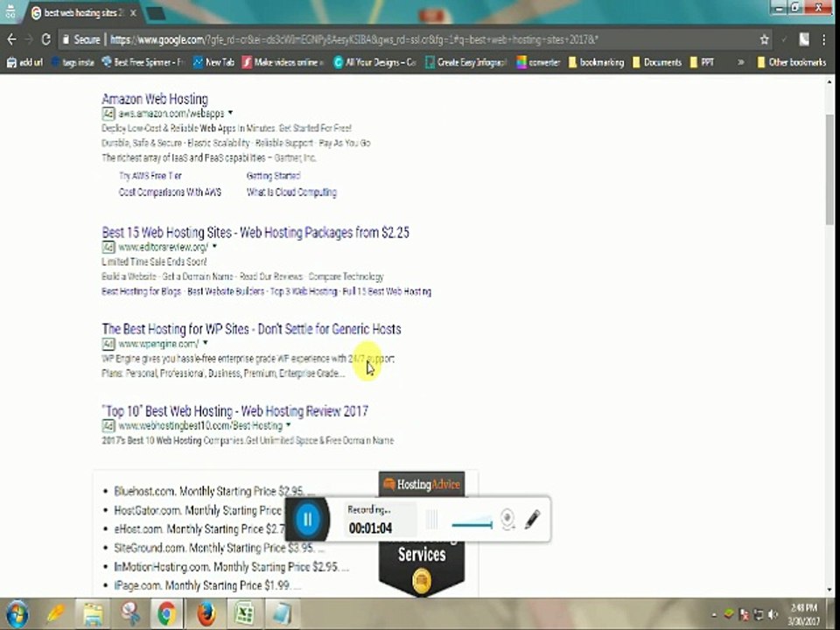Open the Windows Start menu

(x=17, y=614)
